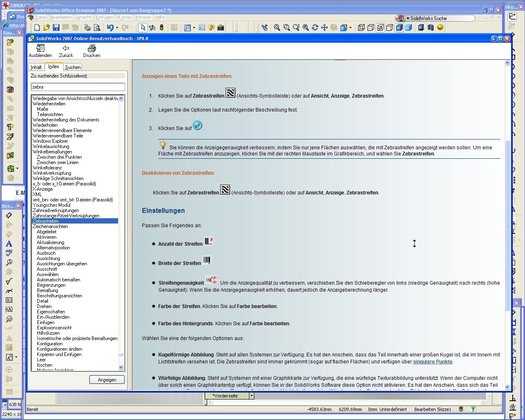Screen dimensions: 525x420
Task: Click the yellow question mark help icon
Action: pos(211,27)
